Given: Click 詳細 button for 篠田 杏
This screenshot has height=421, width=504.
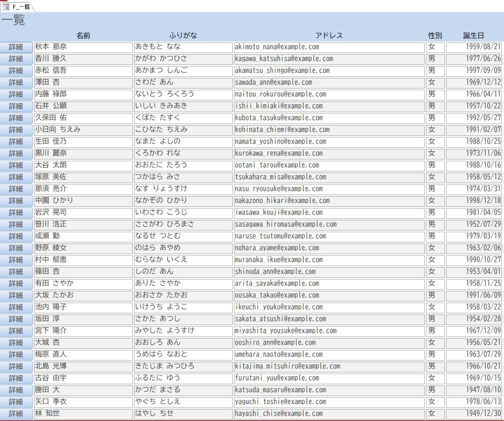Looking at the screenshot, I should 16,272.
